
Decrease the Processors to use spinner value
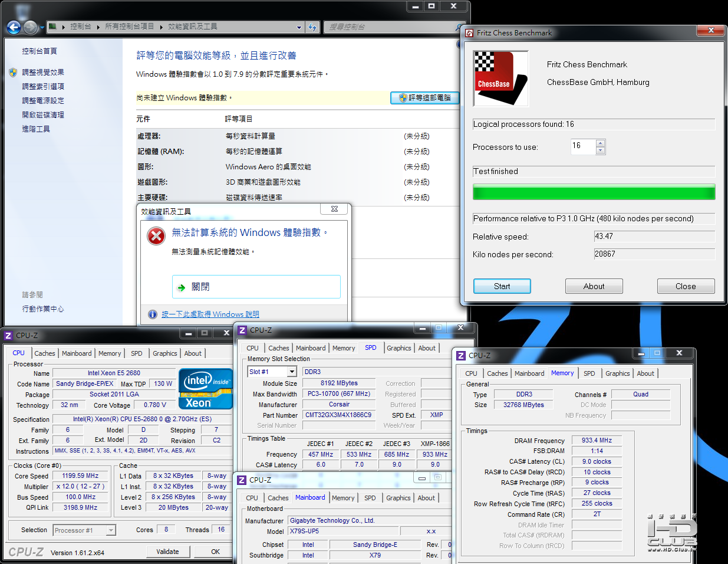600,150
